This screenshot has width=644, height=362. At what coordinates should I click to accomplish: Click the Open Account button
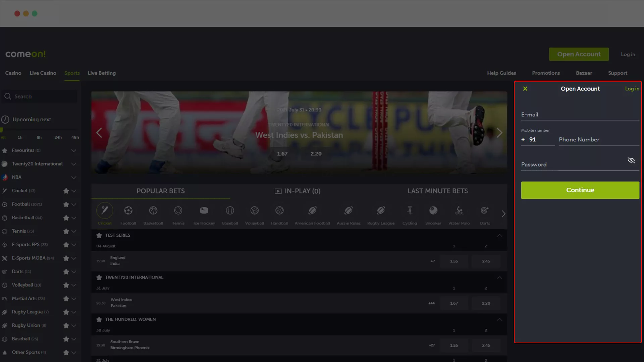(579, 54)
